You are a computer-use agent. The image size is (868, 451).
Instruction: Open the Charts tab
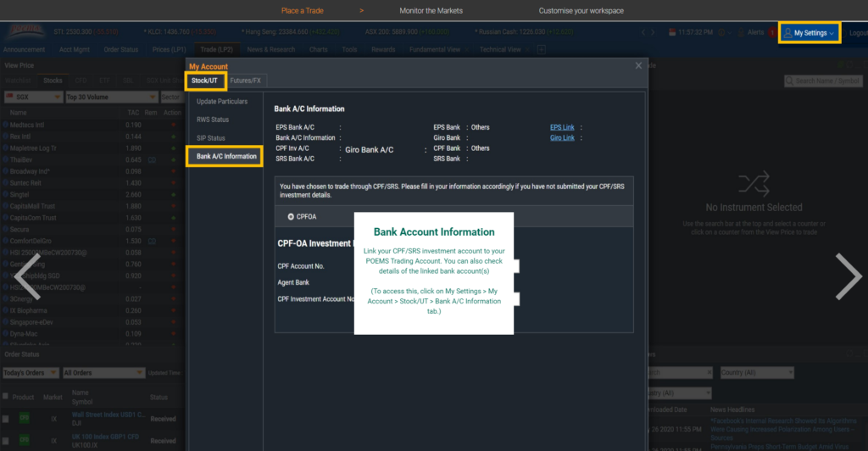pos(319,50)
